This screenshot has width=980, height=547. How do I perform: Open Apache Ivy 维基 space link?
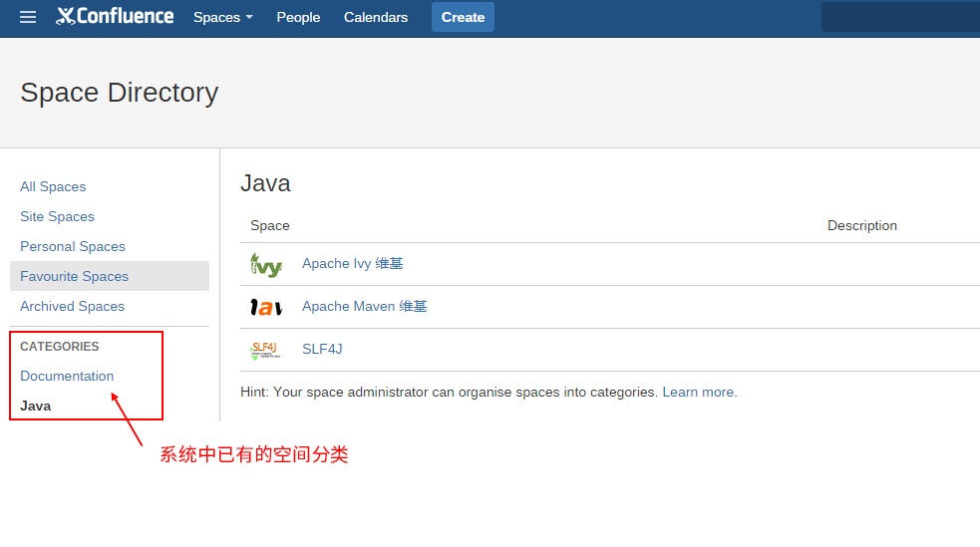click(353, 263)
